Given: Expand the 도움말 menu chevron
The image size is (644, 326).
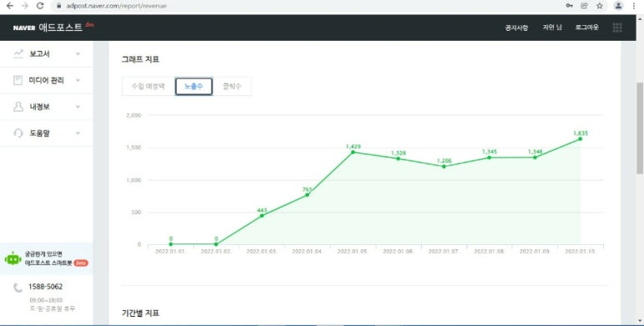Looking at the screenshot, I should 77,133.
